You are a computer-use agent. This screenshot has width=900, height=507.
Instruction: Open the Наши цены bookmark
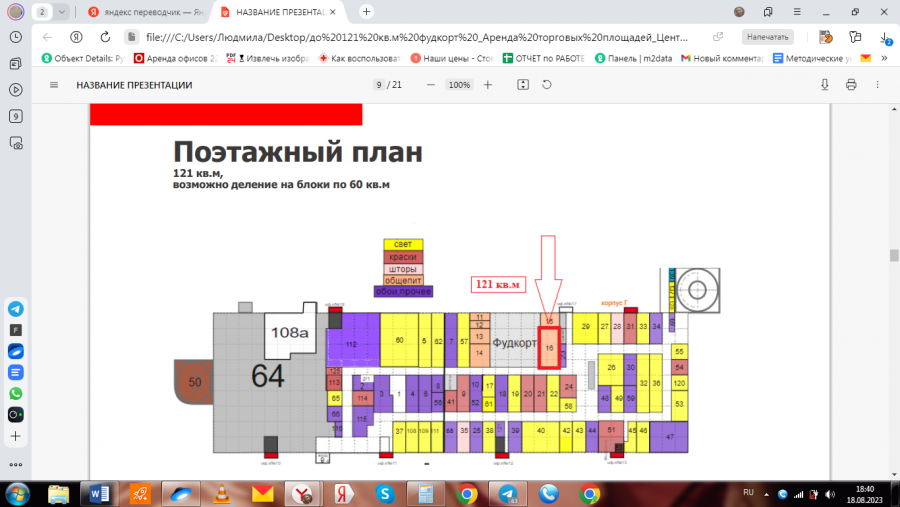[452, 58]
